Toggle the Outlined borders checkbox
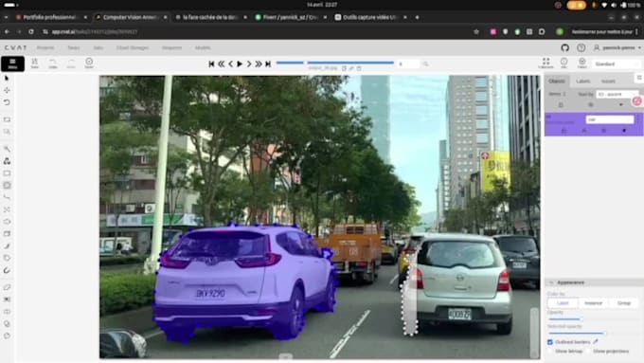644x363 pixels. click(x=550, y=342)
